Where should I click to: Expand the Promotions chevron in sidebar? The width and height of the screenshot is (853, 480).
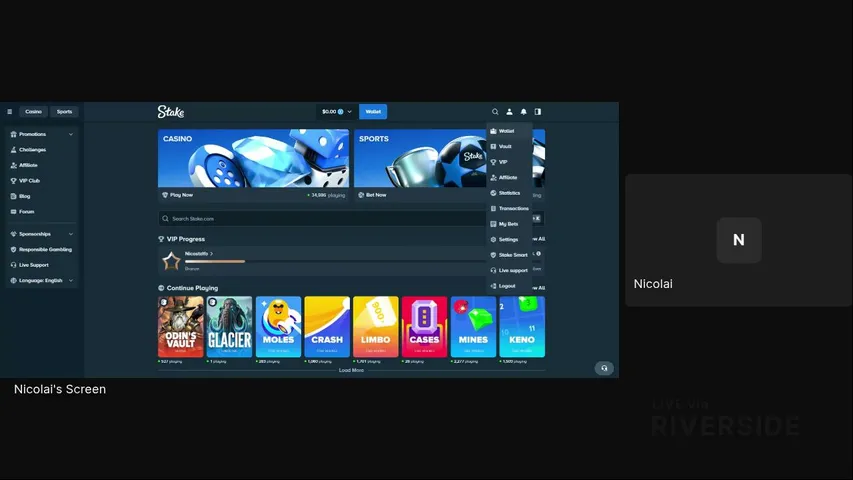point(71,134)
